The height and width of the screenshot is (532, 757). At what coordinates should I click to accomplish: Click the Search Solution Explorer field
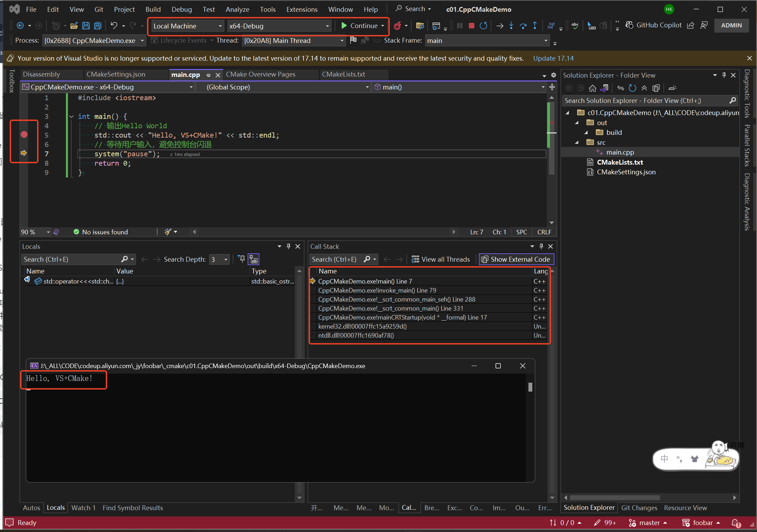(x=650, y=101)
